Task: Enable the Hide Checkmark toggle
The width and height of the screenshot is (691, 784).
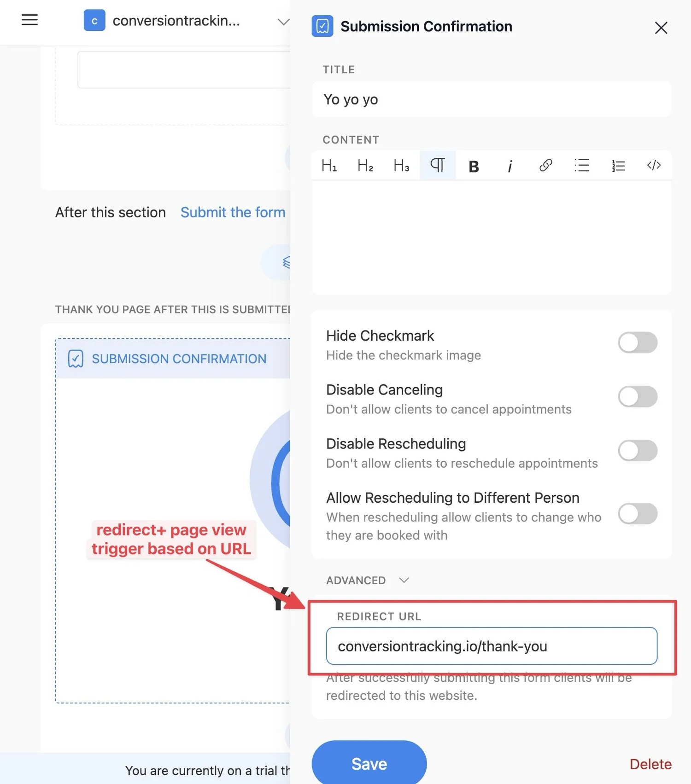Action: 637,343
